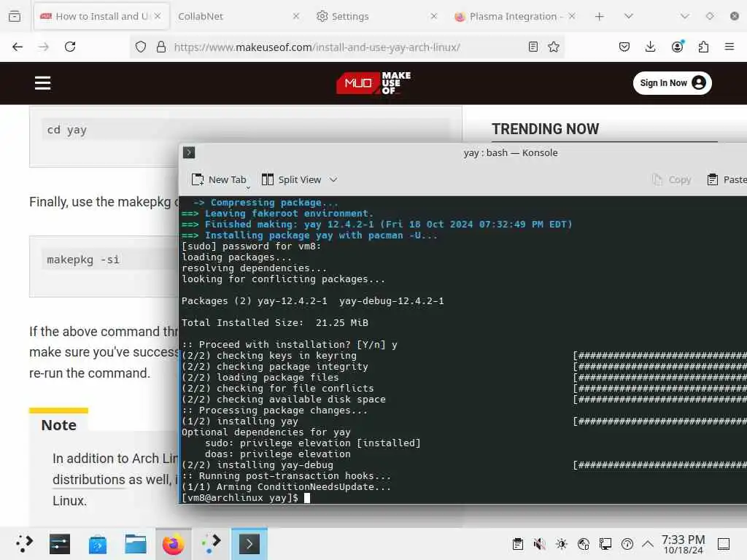This screenshot has width=747, height=560.
Task: Open Konsole terminal icon in window title
Action: (x=189, y=152)
